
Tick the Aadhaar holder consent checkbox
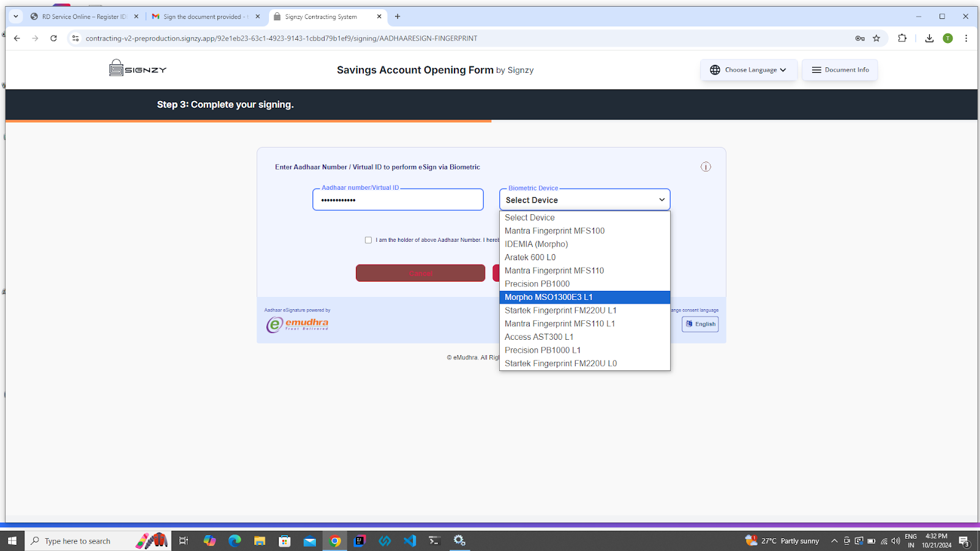368,240
